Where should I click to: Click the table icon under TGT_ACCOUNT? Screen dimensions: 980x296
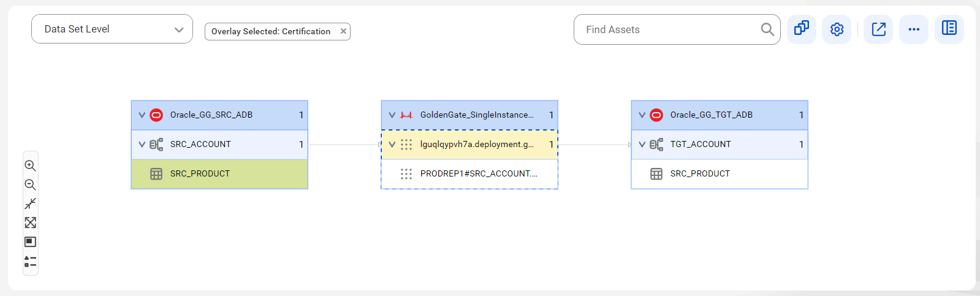coord(656,174)
